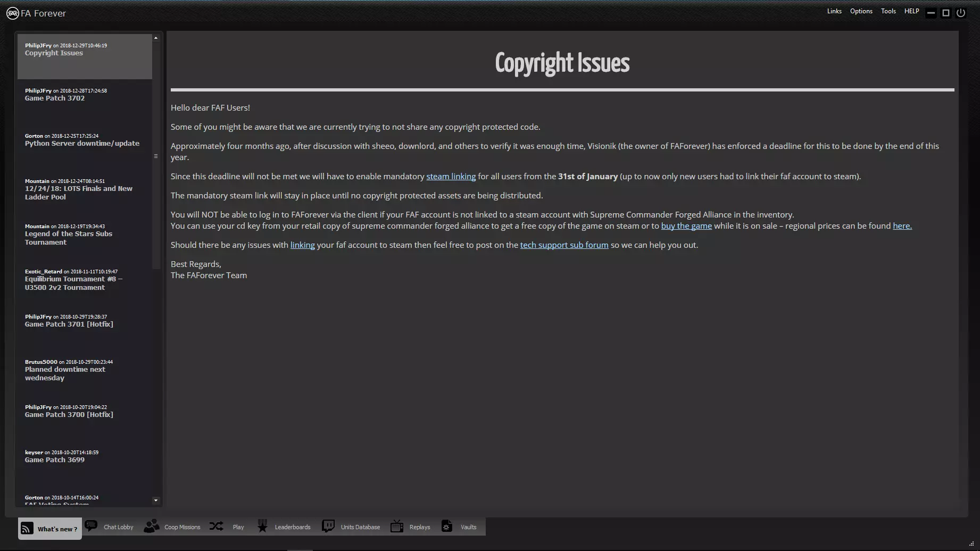Screen dimensions: 980x551
Task: Select the 'Copyright Issues' news entry
Action: [x=85, y=56]
